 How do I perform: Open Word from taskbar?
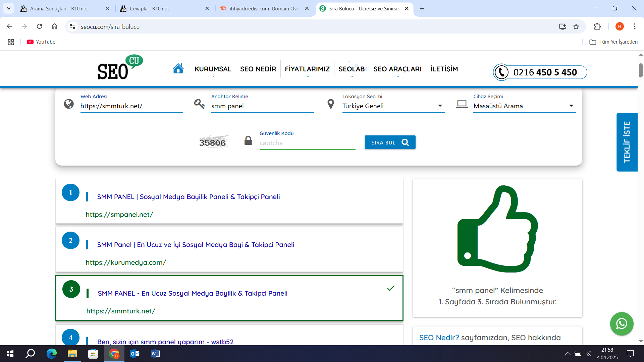(155, 354)
